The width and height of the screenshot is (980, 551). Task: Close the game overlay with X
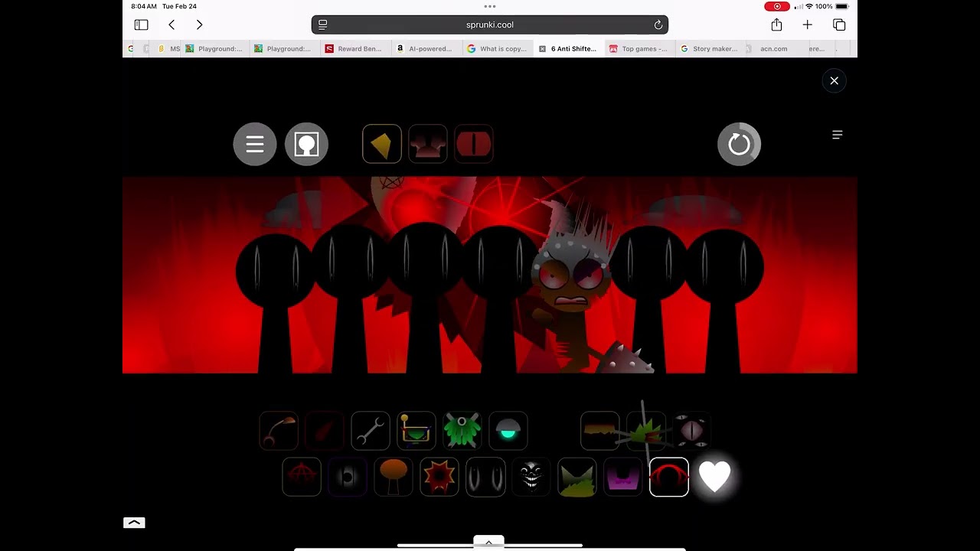[x=834, y=80]
